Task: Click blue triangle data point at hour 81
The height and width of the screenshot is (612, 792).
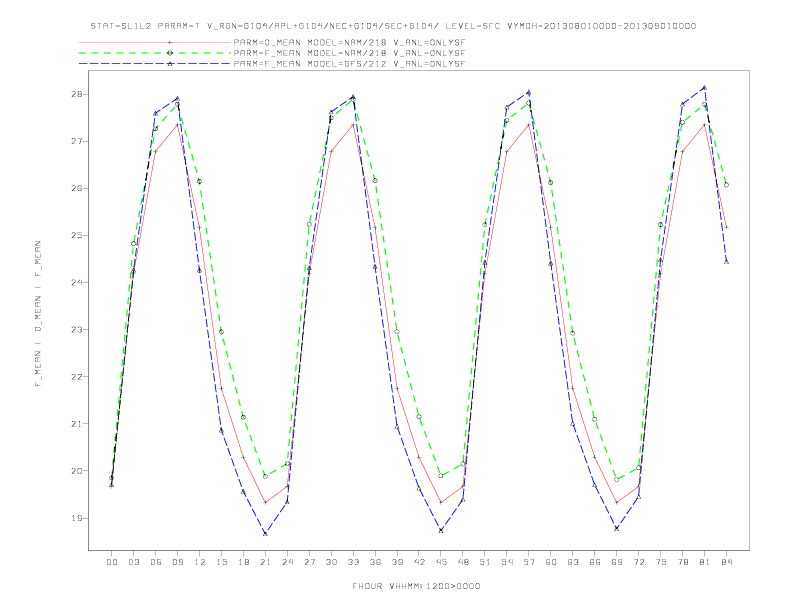Action: point(705,87)
